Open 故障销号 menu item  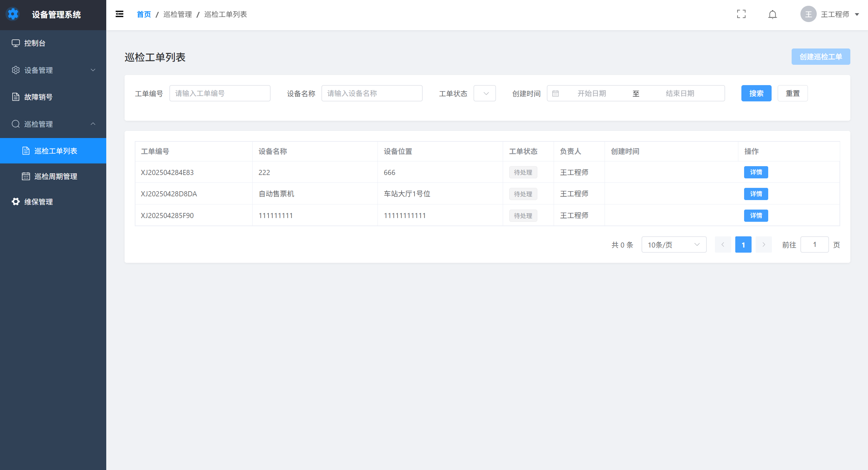(x=38, y=97)
